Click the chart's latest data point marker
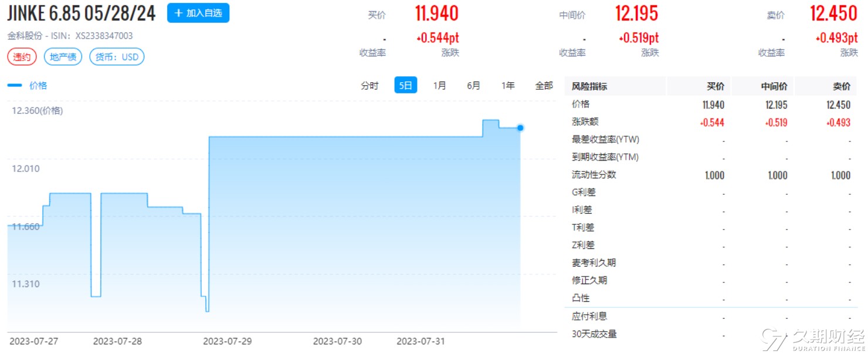This screenshot has width=868, height=354. pyautogui.click(x=520, y=128)
